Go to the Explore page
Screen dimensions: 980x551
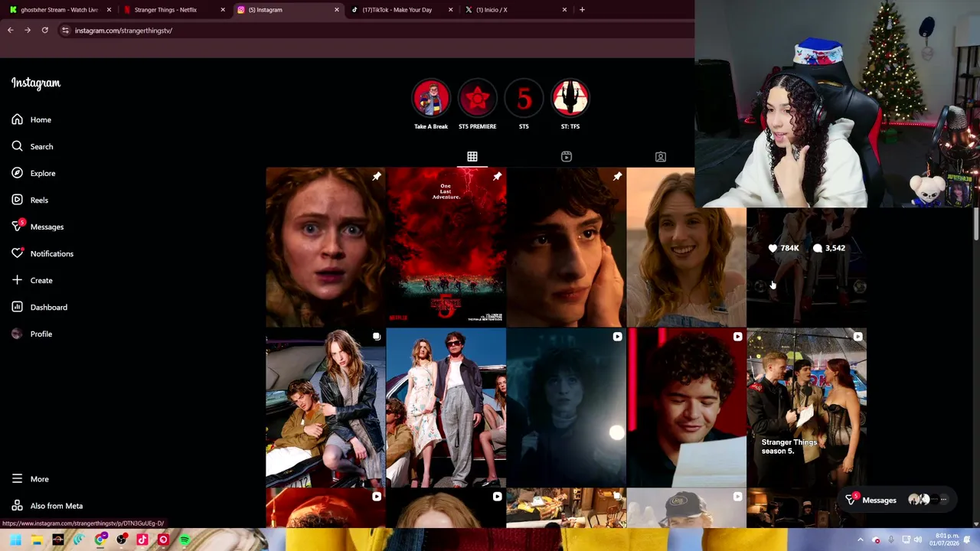coord(34,173)
